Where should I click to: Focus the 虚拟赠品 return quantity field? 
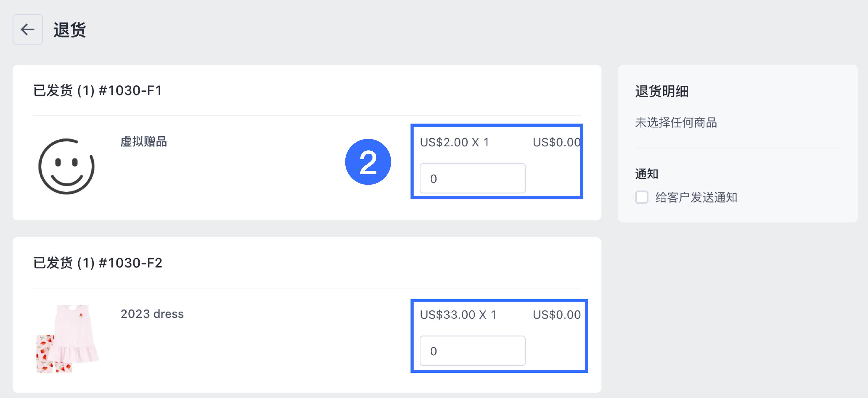click(472, 178)
